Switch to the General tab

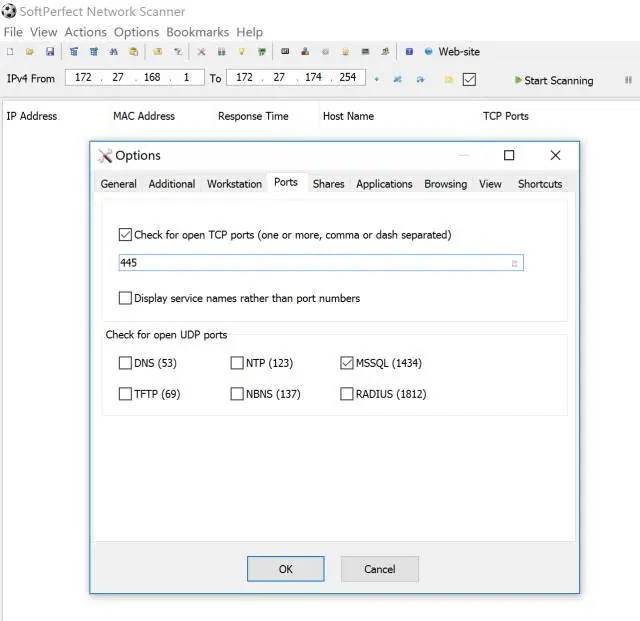click(118, 184)
